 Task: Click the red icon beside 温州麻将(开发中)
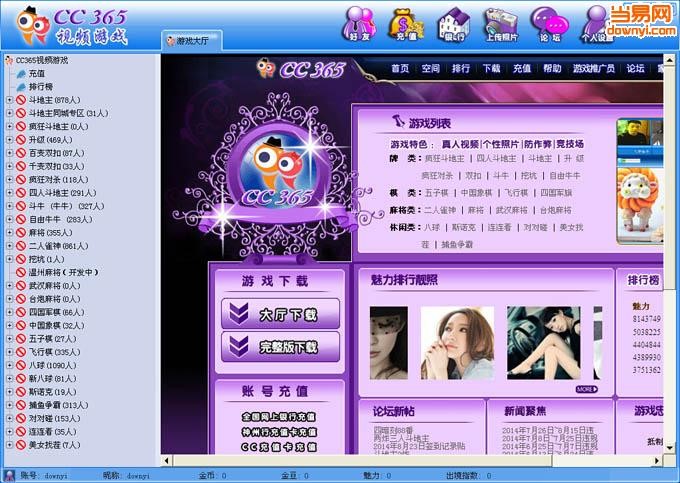coord(21,273)
